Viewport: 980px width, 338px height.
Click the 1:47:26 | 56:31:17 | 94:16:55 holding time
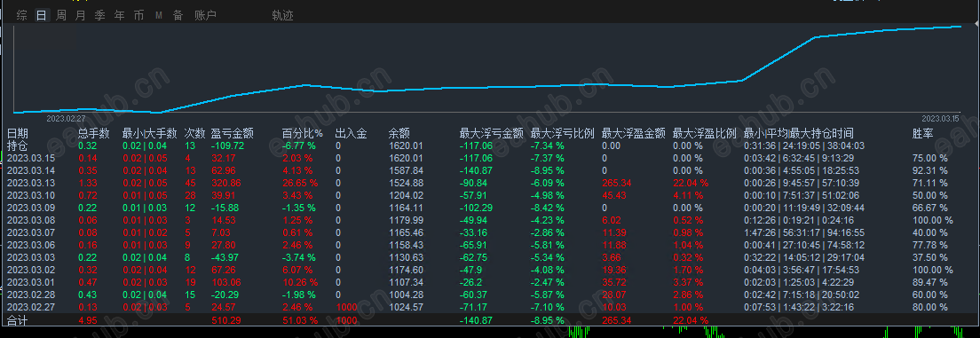pos(803,233)
